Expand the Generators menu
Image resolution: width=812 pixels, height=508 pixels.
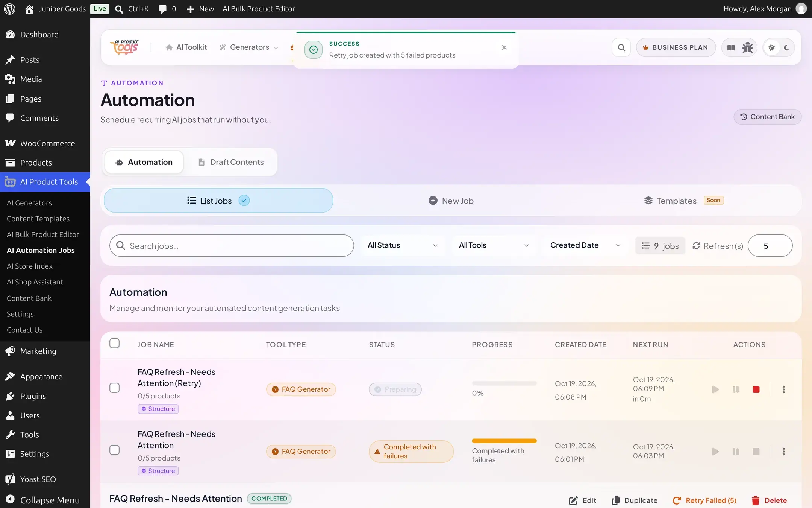tap(249, 47)
